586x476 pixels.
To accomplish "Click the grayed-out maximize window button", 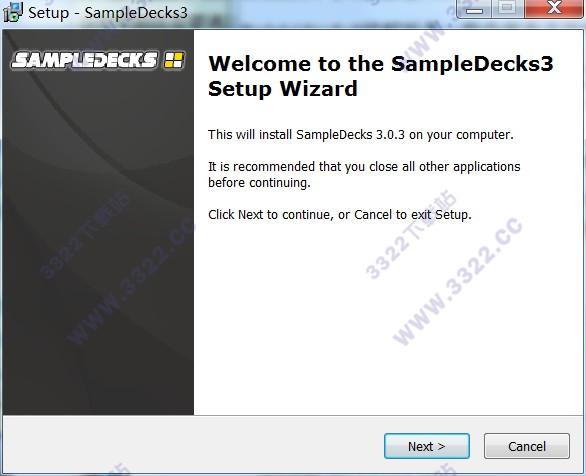I will 508,9.
